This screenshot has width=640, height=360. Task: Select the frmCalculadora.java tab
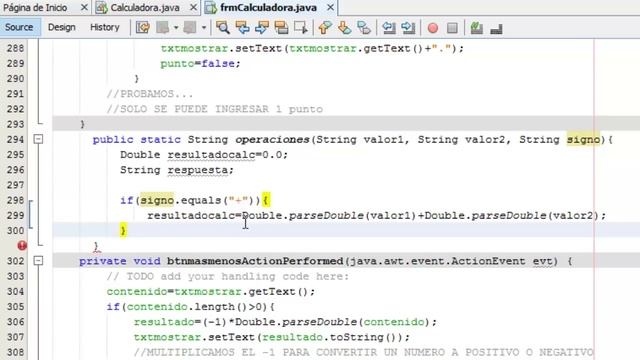pos(268,7)
